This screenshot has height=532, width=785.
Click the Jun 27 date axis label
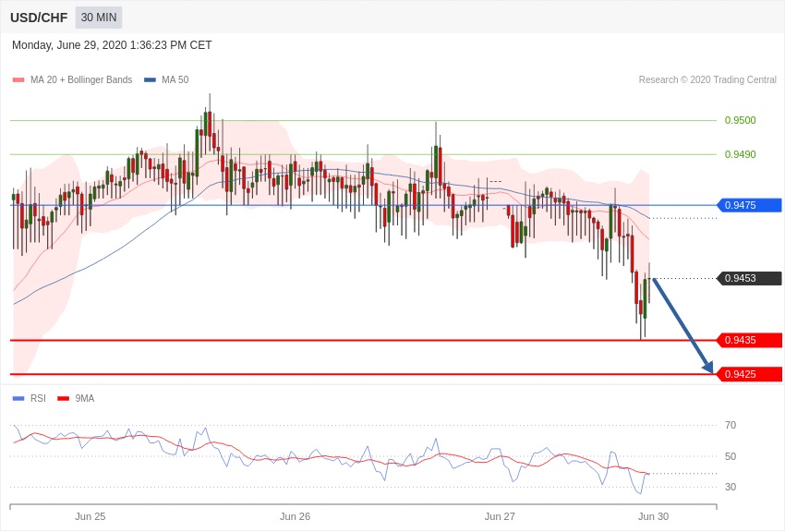tap(500, 516)
